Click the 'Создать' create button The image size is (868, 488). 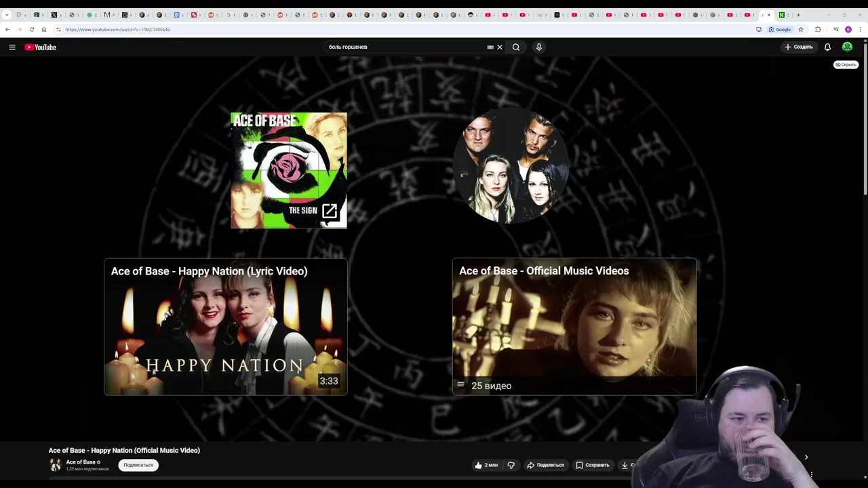tap(798, 47)
